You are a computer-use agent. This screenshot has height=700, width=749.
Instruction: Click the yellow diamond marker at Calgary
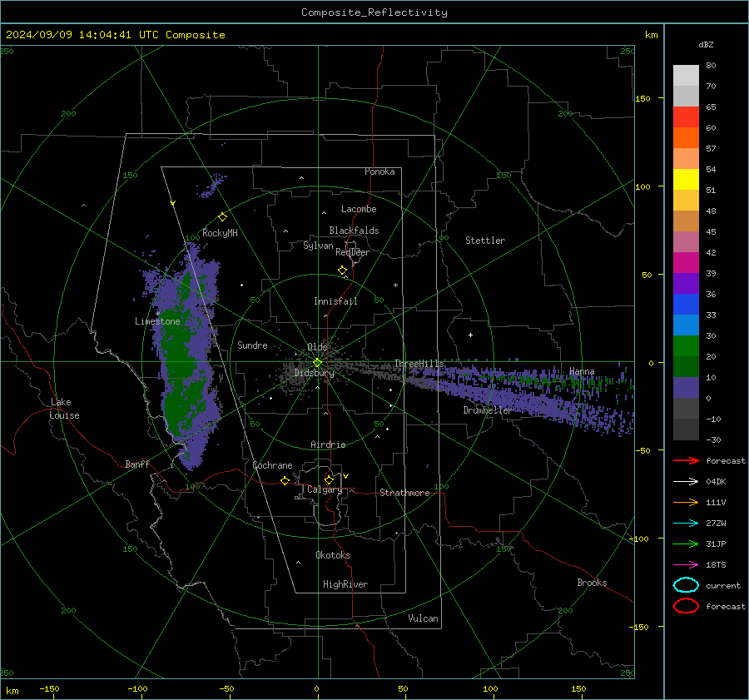pyautogui.click(x=329, y=479)
